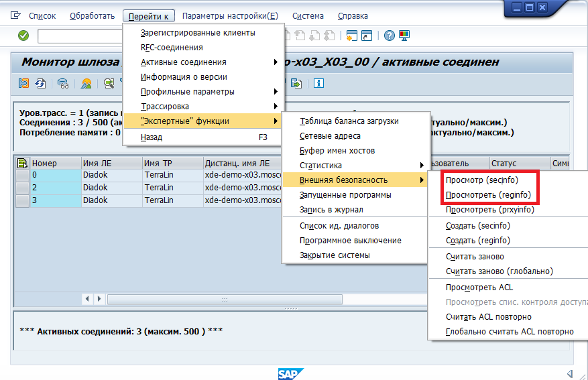Select the row selector for connection 0
This screenshot has height=380, width=588.
22,176
